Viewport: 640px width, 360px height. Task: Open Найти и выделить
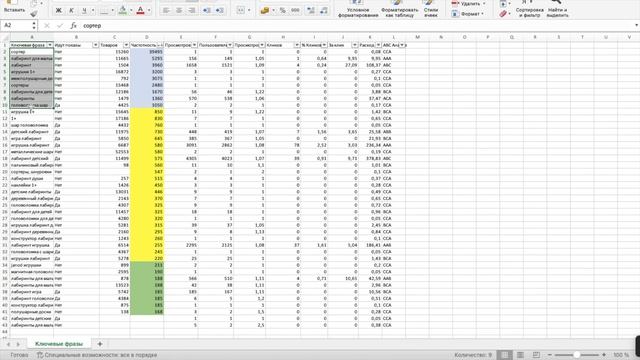[x=557, y=9]
